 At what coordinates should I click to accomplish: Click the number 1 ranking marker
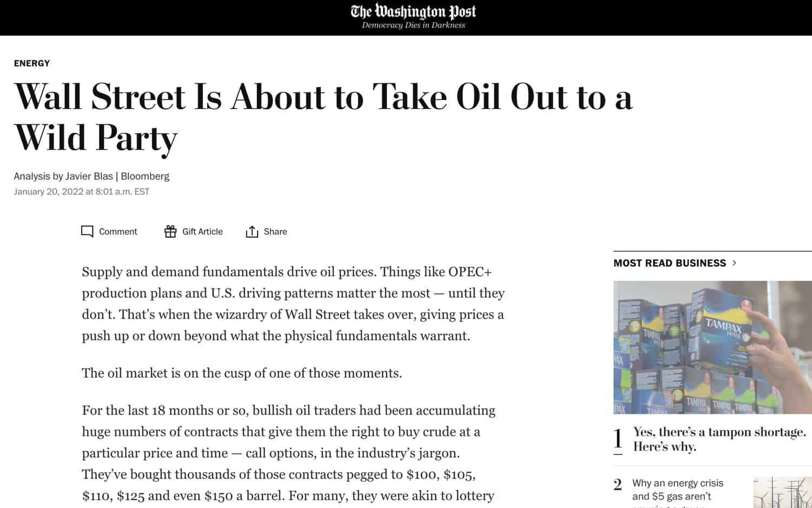tap(618, 439)
